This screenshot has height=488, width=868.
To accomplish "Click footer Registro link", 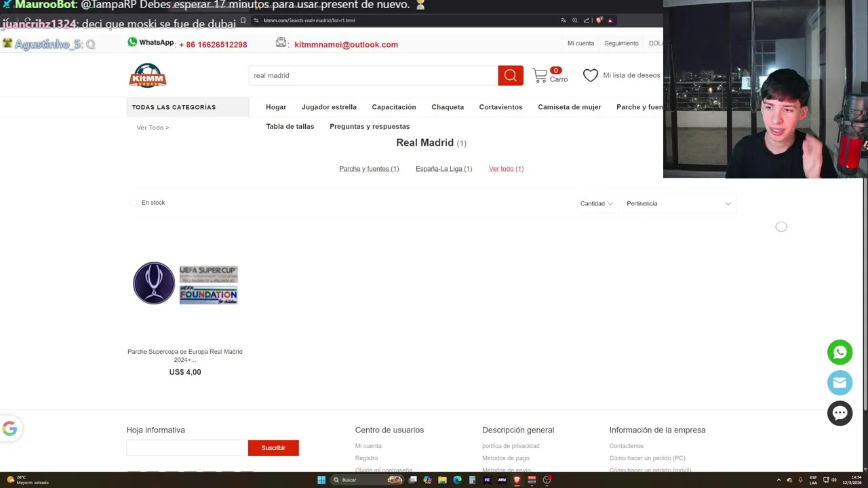I will click(366, 458).
